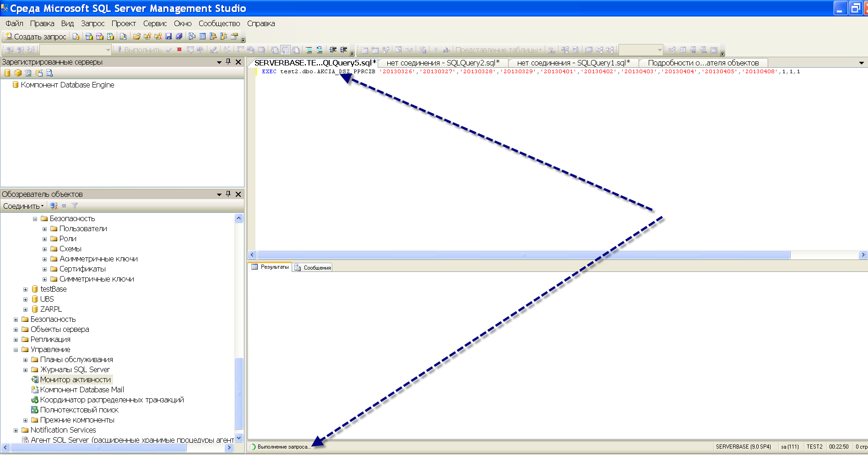Toggle Results to Text output mode
868x455 pixels.
tap(274, 49)
